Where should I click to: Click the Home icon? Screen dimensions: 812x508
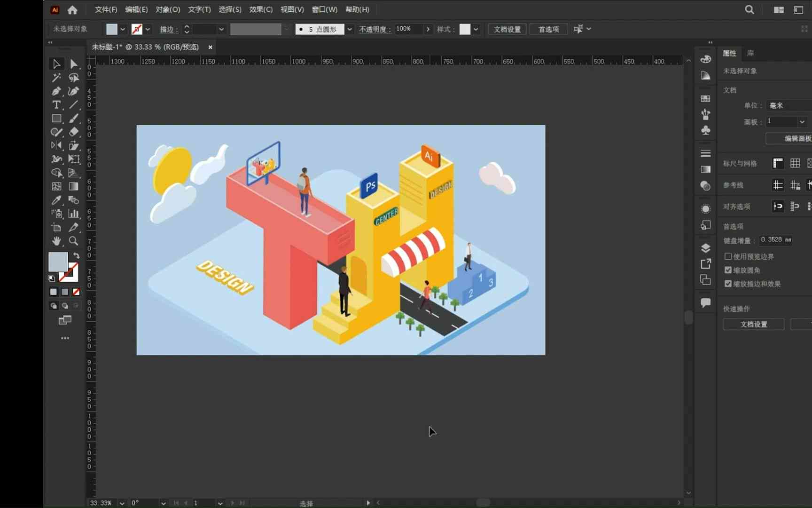tap(72, 9)
